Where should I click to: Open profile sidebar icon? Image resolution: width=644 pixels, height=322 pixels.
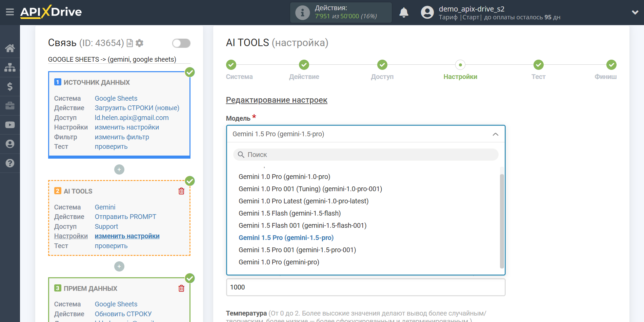coord(10,144)
